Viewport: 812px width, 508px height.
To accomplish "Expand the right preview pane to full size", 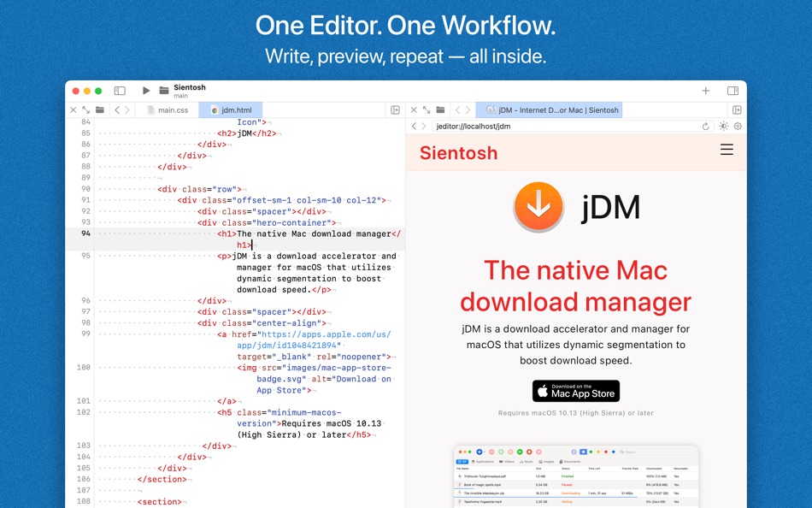I will pyautogui.click(x=427, y=109).
